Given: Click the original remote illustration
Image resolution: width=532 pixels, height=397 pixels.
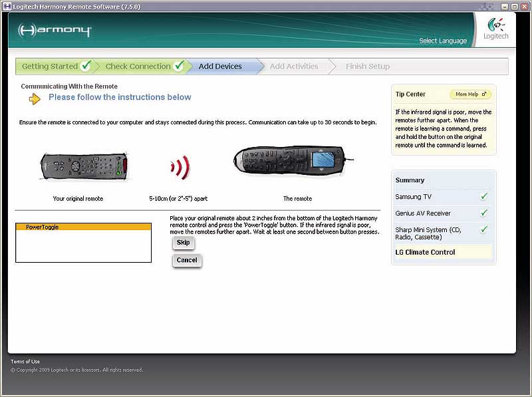Looking at the screenshot, I should (84, 166).
